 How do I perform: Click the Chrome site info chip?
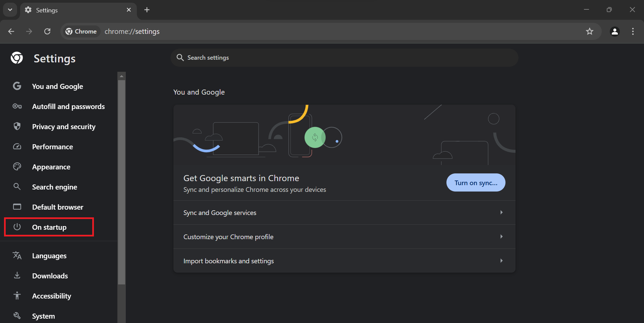(x=82, y=32)
